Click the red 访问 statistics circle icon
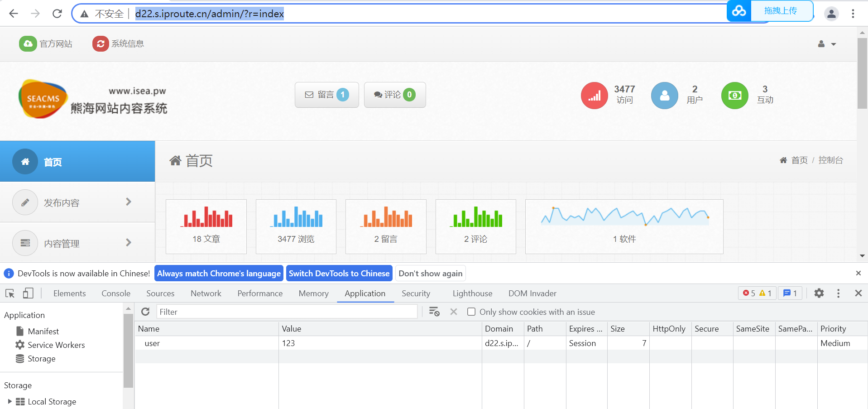868x409 pixels. (594, 96)
